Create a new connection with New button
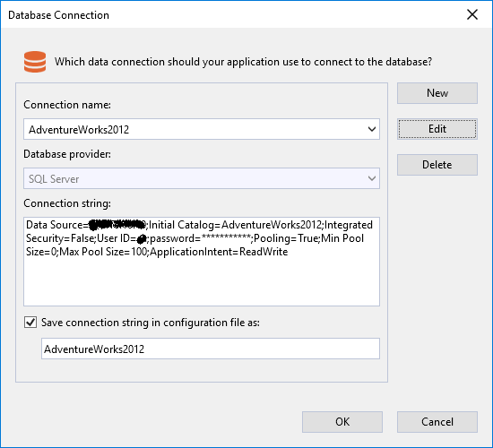Viewport: 493px width, 448px height. 437,93
